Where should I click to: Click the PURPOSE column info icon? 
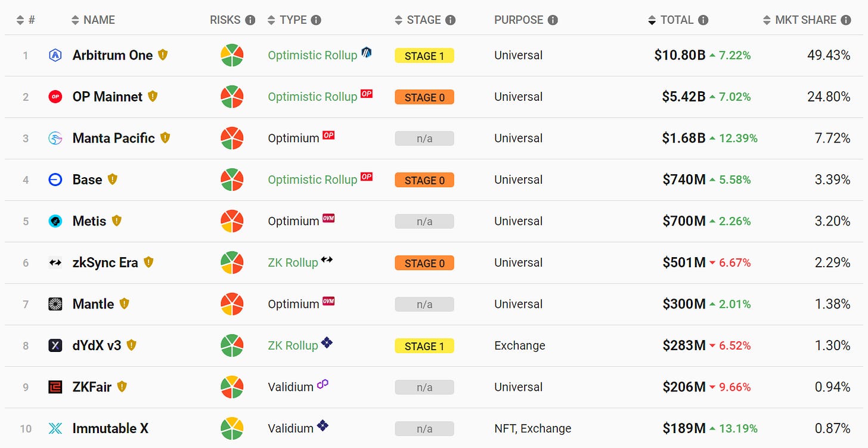[x=553, y=20]
